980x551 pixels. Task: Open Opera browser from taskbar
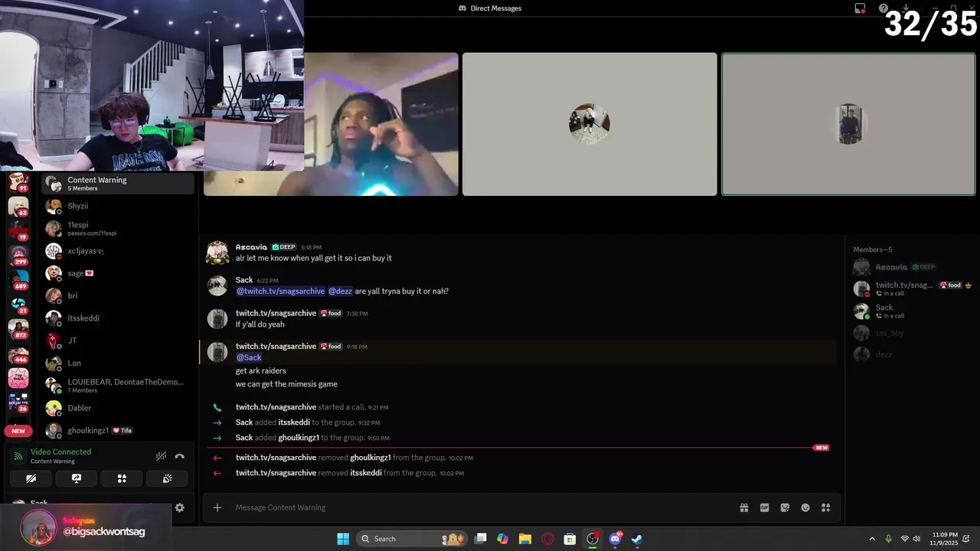coord(547,539)
